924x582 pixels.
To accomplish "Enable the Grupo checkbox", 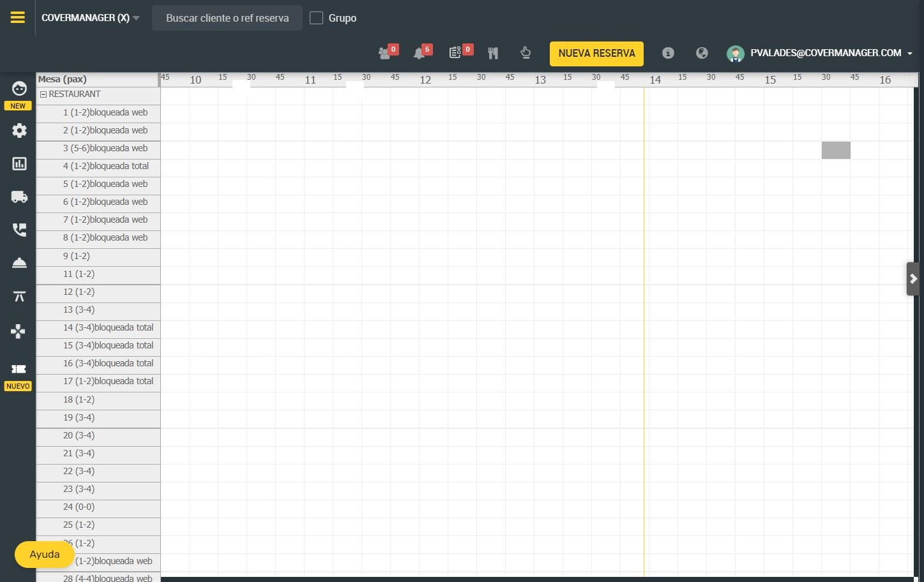I will click(x=316, y=18).
